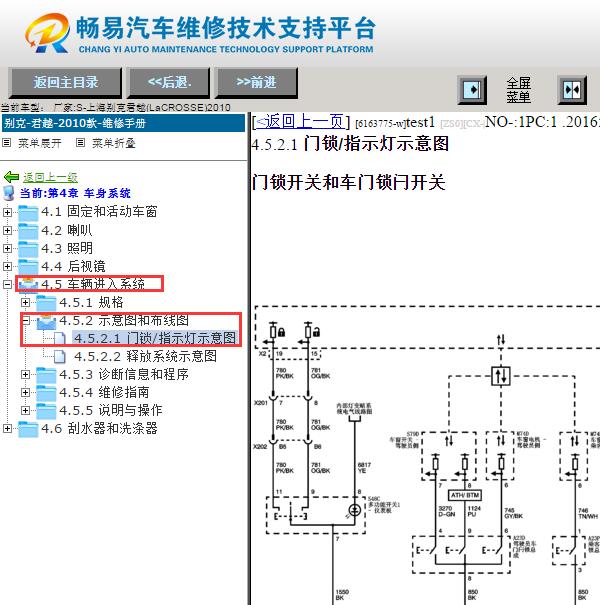The image size is (600, 605).
Task: Collapse the 4.5 车辆进入系统 node
Action: tap(7, 284)
